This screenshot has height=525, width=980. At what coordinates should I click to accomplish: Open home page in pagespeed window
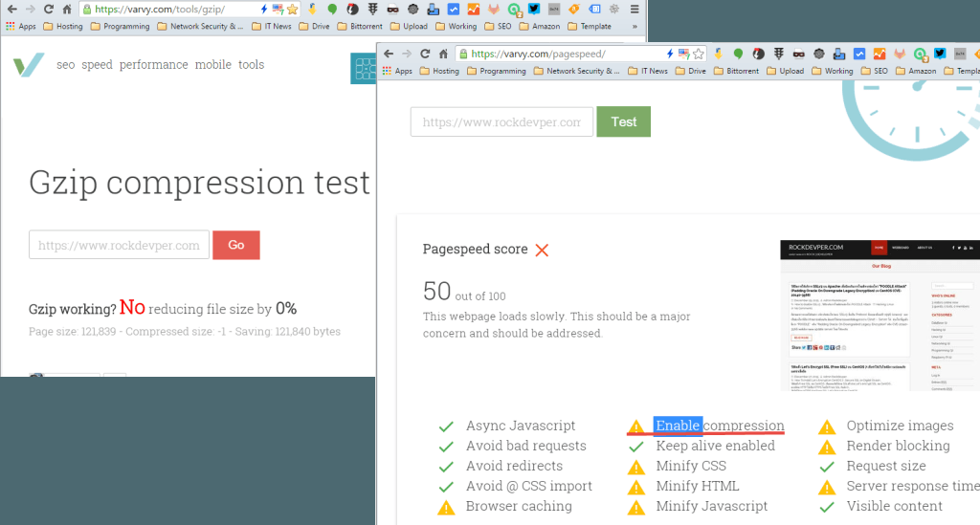pos(443,54)
